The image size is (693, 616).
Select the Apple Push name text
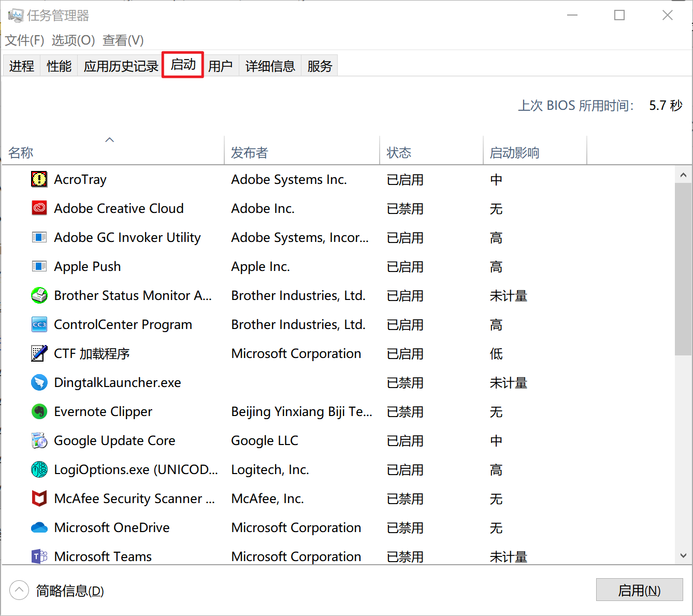click(x=88, y=266)
